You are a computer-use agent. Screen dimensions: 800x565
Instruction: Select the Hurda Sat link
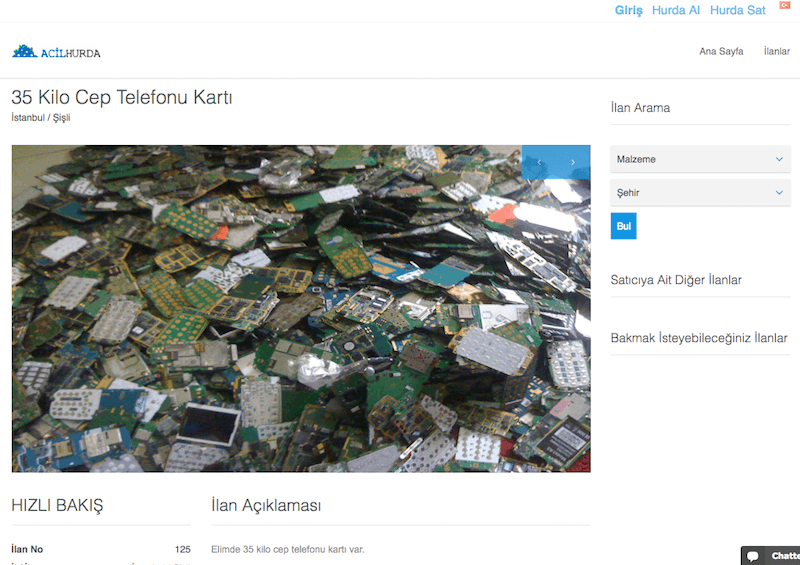click(737, 10)
